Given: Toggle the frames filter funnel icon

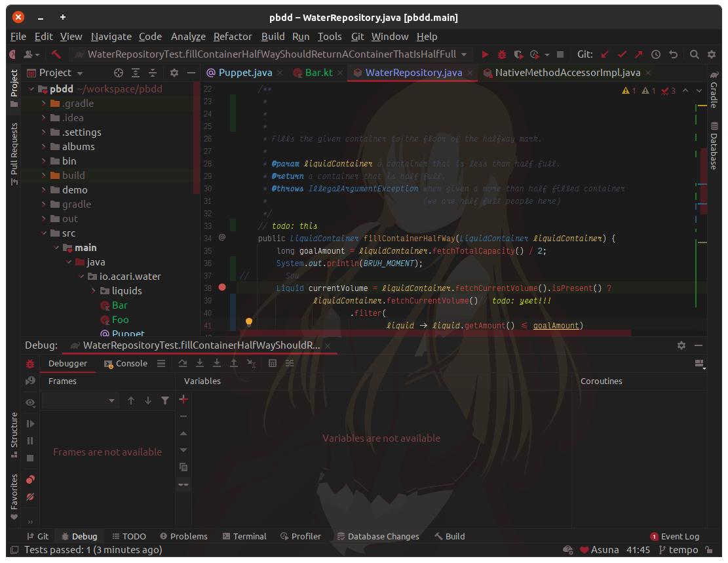Looking at the screenshot, I should (165, 400).
